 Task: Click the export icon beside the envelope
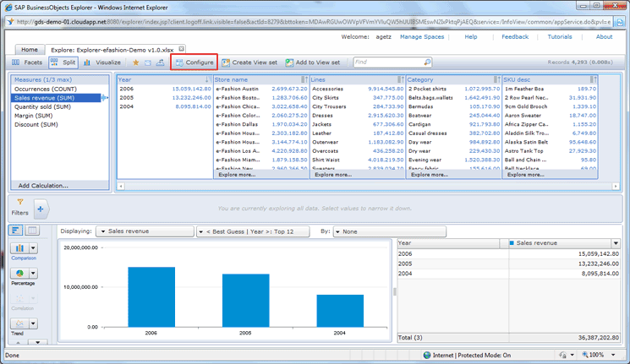point(160,62)
